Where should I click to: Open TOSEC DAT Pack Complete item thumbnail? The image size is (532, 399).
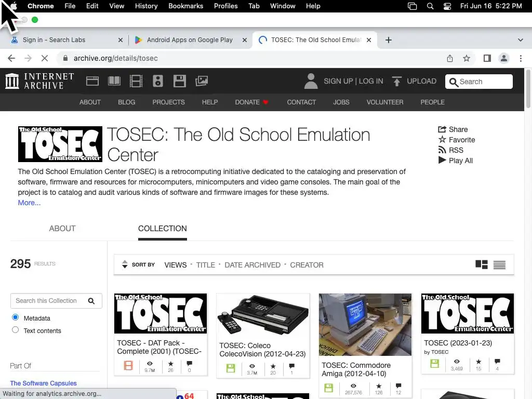(x=161, y=313)
